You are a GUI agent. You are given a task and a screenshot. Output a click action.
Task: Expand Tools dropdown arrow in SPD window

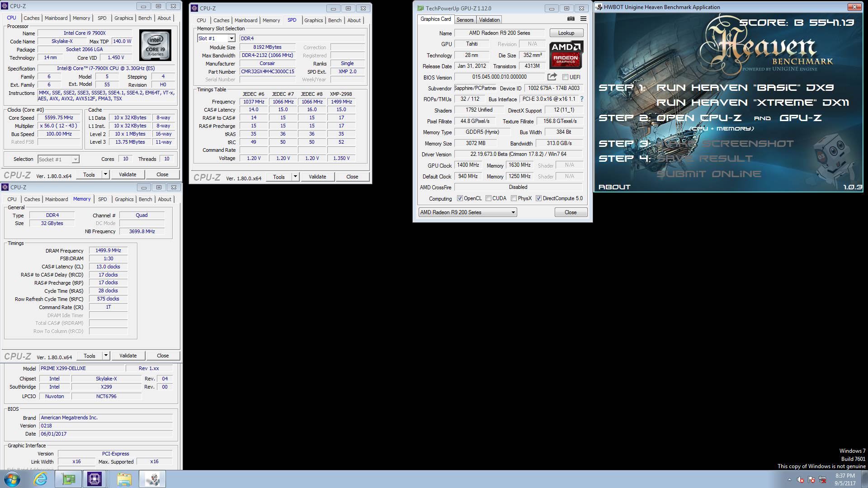pos(295,177)
